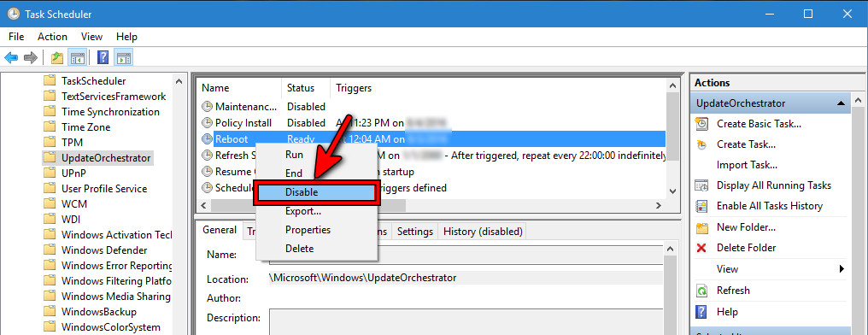Select the UPnP folder in tree
Screen dimensions: 868x335
74,173
